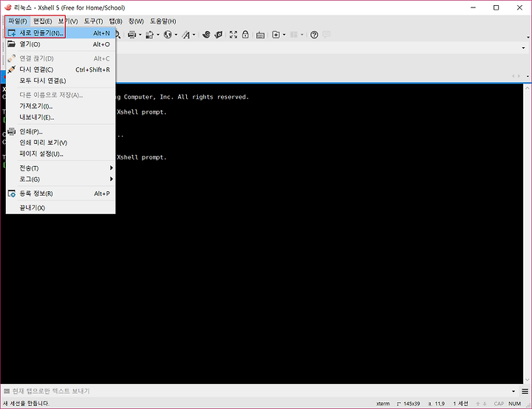Select 가져오기(I) menu item
The image size is (532, 409).
click(x=61, y=106)
